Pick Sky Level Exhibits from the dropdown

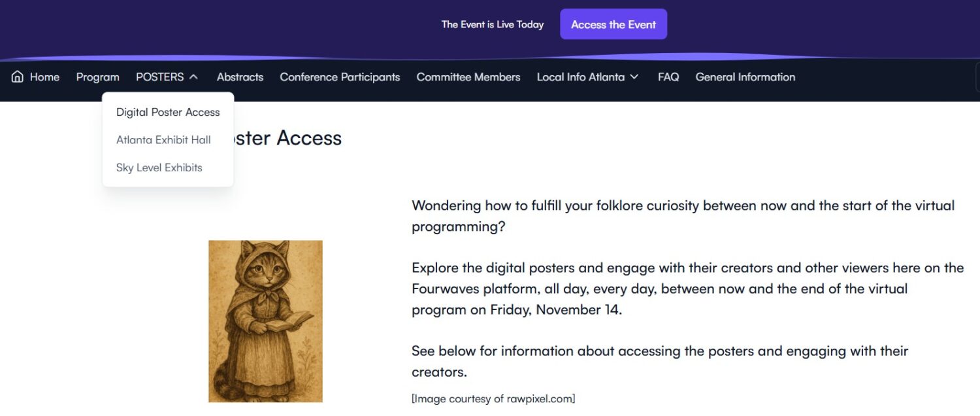tap(159, 167)
